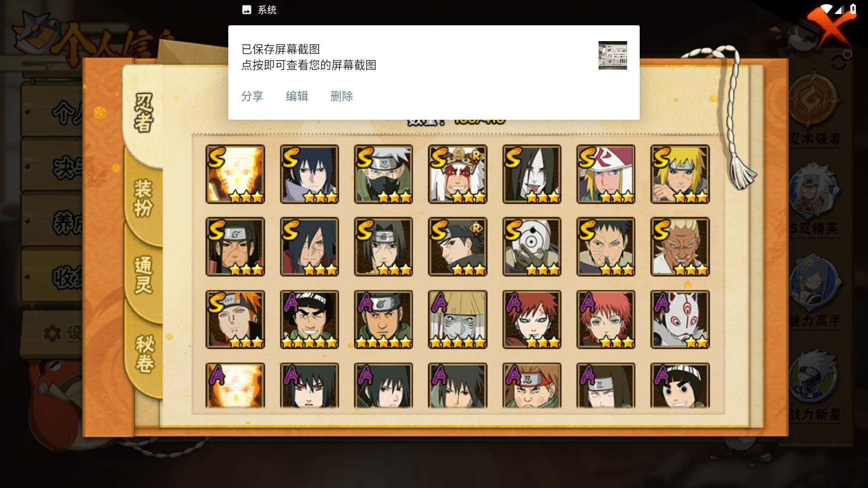The width and height of the screenshot is (868, 488).
Task: Switch to the 通灵 summon tab
Action: point(143,275)
